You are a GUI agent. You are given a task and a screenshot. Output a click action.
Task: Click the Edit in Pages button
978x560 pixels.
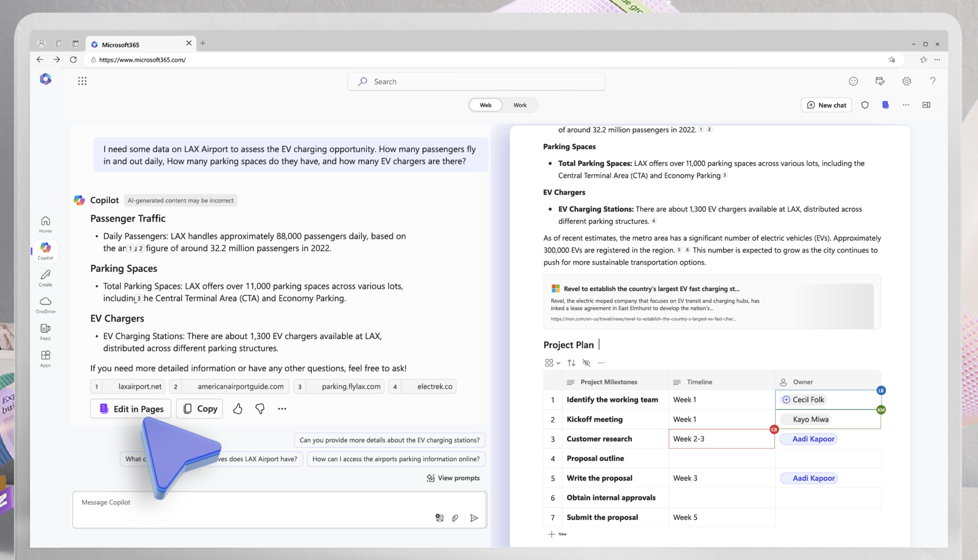[130, 408]
